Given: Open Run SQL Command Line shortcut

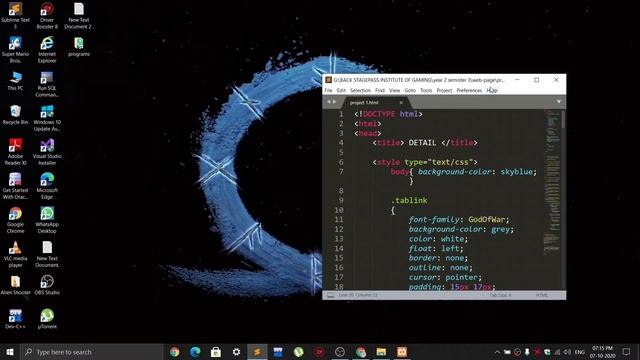Looking at the screenshot, I should pyautogui.click(x=47, y=84).
